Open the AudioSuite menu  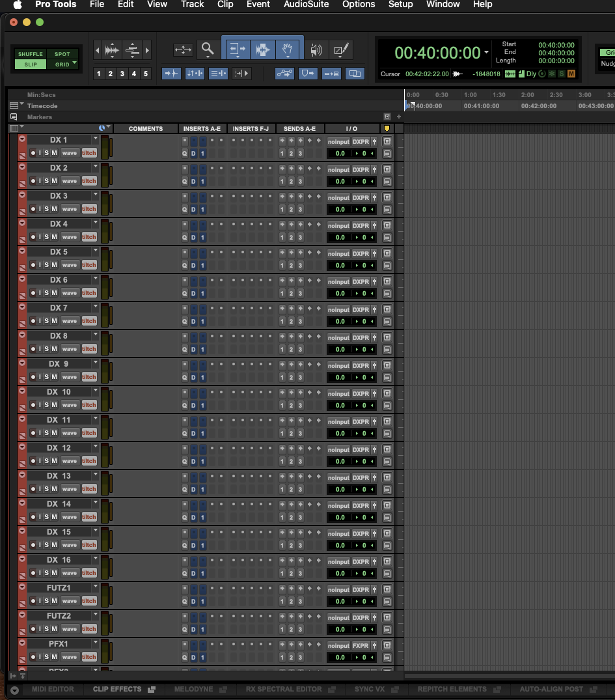coord(306,5)
